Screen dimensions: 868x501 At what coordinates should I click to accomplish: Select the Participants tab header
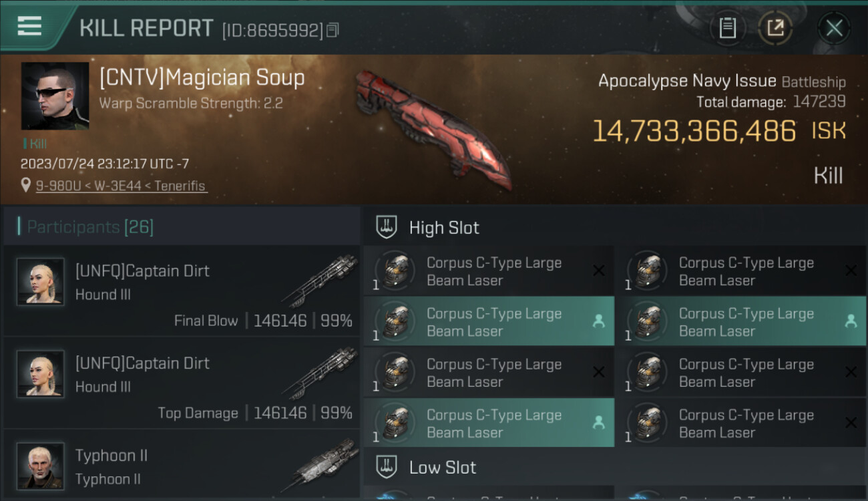click(x=89, y=227)
